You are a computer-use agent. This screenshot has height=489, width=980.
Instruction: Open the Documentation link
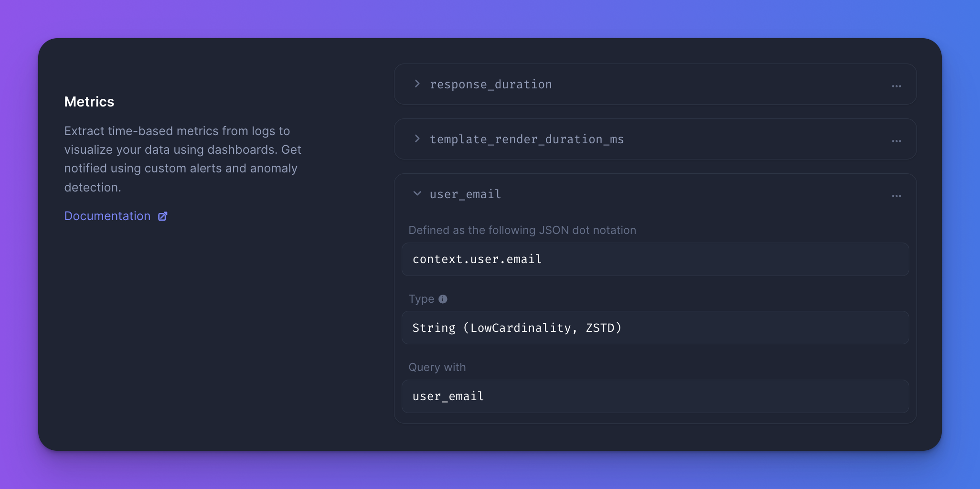(107, 216)
